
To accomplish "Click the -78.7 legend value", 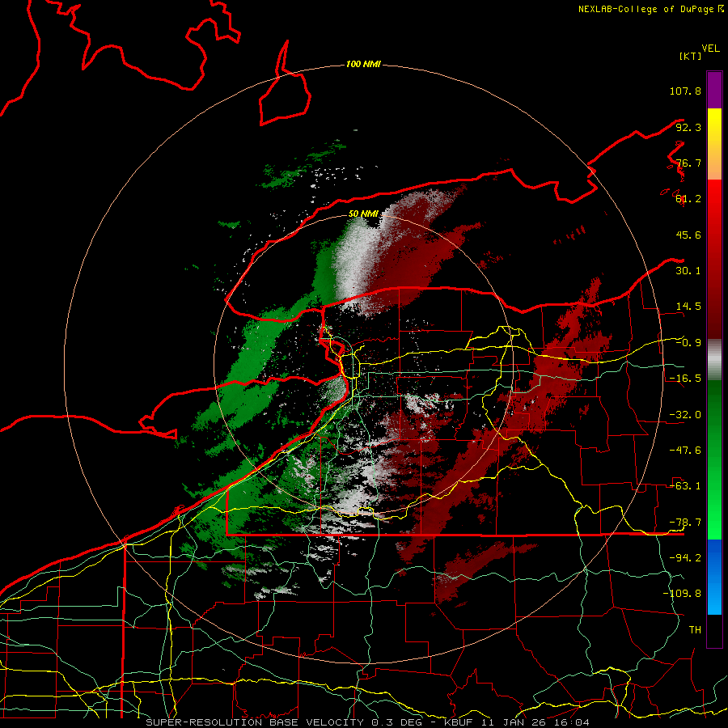I will 685,523.
